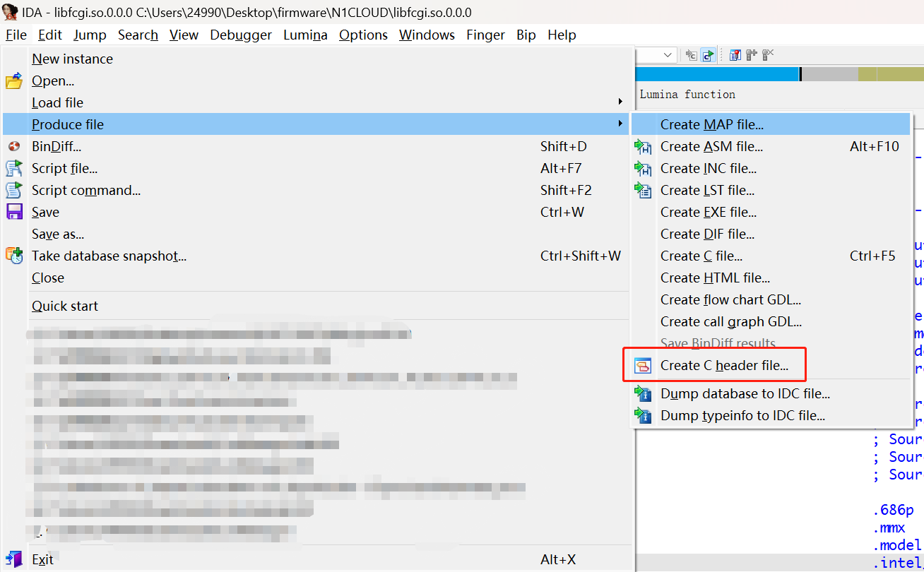
Task: Click the Take database snapshot icon
Action: [x=14, y=256]
